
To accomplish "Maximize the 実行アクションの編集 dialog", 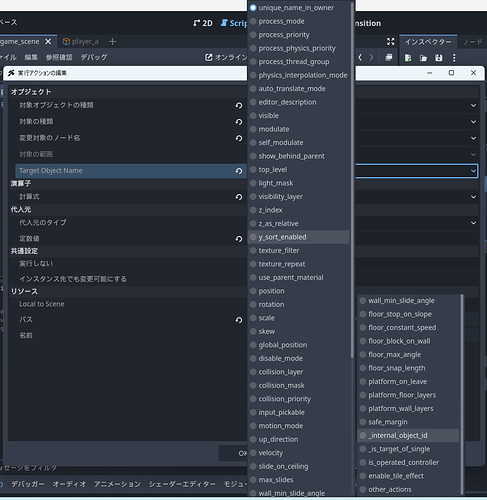I will pyautogui.click(x=451, y=73).
